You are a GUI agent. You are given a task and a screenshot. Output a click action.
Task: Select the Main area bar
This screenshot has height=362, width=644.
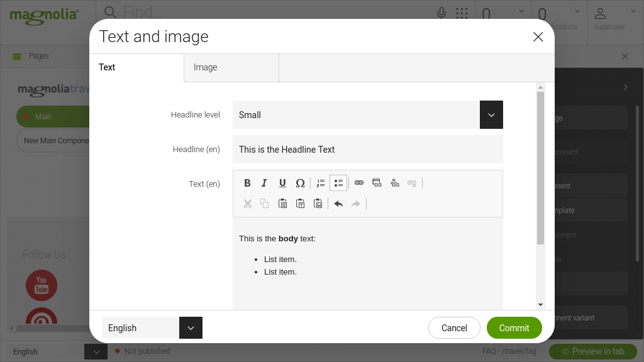tap(53, 116)
